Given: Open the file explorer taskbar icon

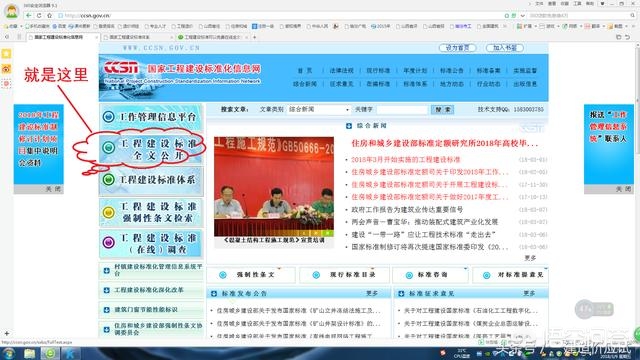Looking at the screenshot, I should 29,353.
